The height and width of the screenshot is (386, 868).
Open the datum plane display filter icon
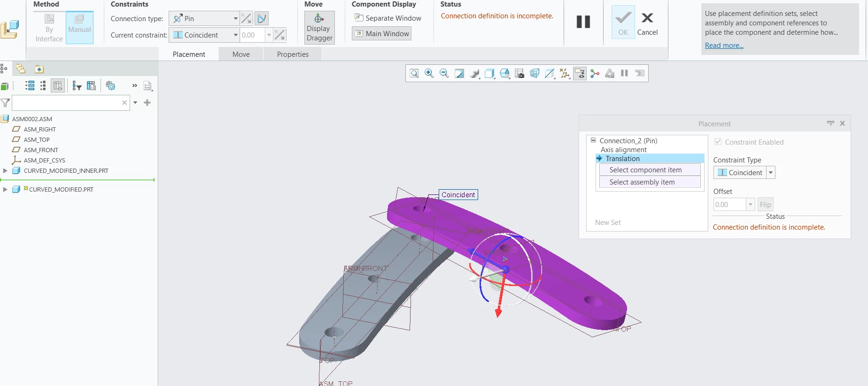pos(550,73)
